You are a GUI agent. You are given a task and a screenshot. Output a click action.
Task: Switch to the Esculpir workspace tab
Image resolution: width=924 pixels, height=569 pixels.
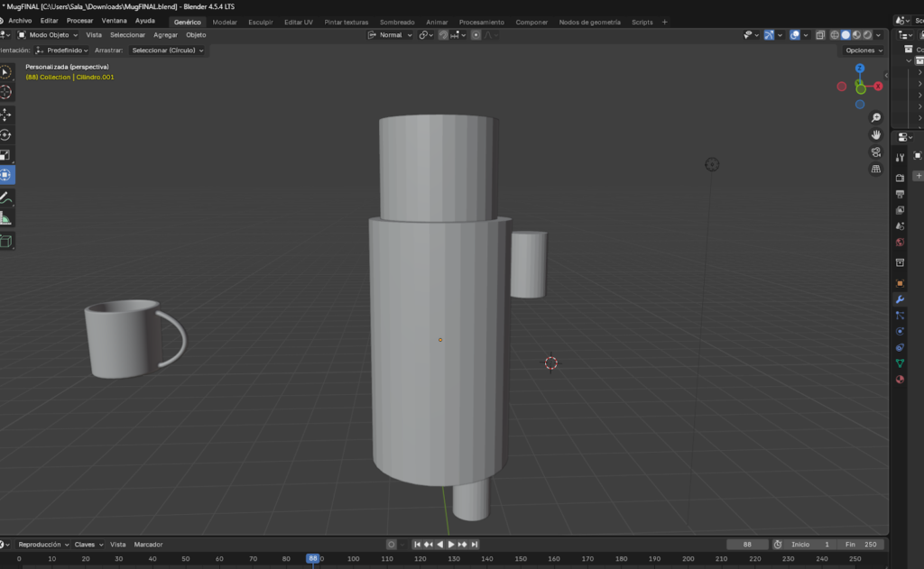(260, 22)
